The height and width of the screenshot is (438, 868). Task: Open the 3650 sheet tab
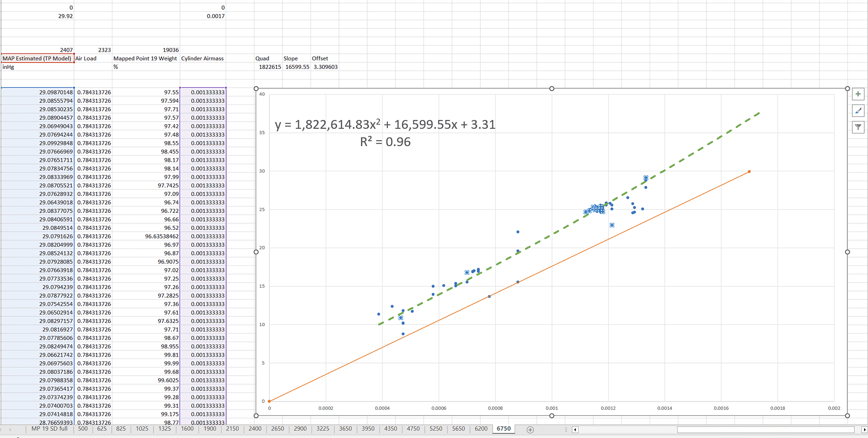tap(345, 429)
